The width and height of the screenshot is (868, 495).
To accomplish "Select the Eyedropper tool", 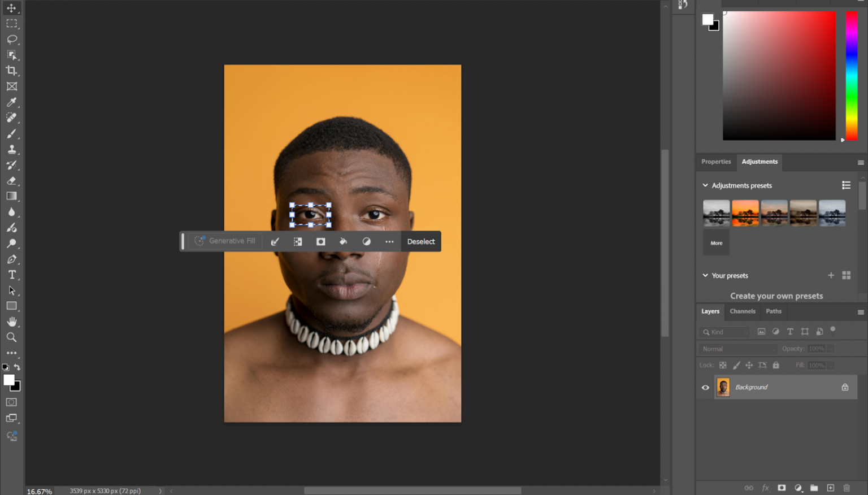I will (x=11, y=102).
